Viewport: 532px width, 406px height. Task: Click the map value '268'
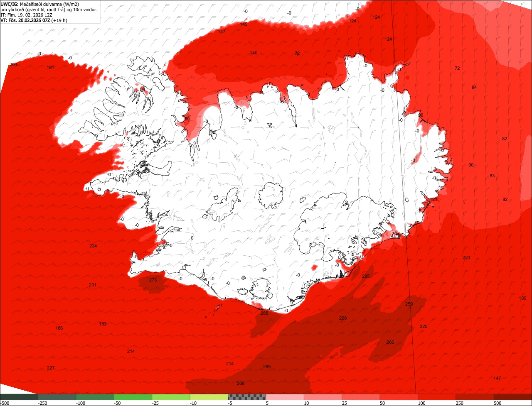(x=241, y=383)
